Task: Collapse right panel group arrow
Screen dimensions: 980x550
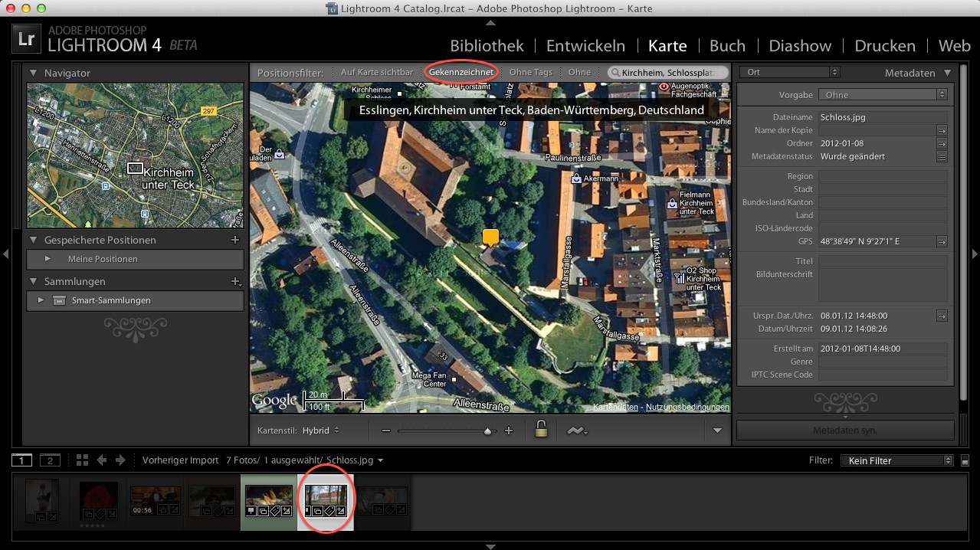Action: coord(975,254)
